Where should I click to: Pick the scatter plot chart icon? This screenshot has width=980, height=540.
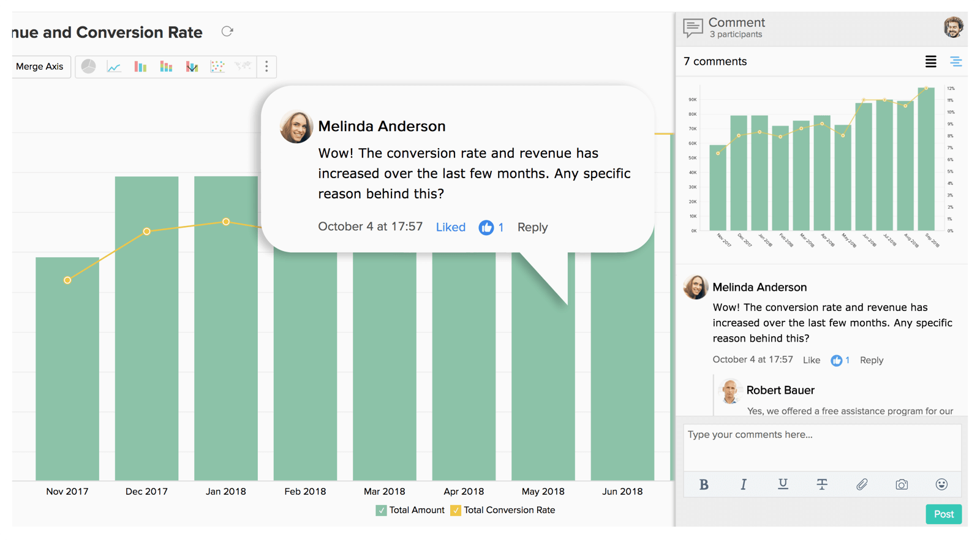click(x=217, y=67)
